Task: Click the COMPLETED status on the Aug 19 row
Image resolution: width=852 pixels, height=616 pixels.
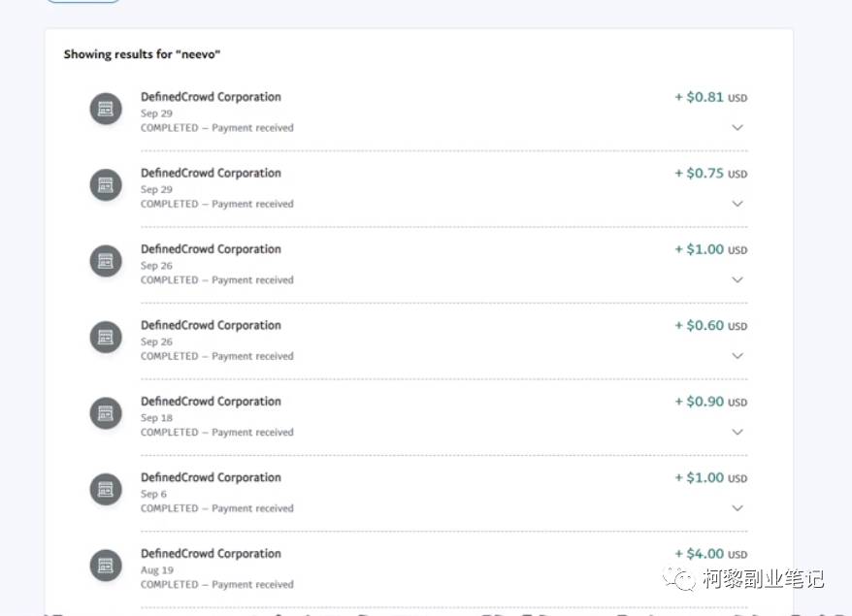Action: pyautogui.click(x=216, y=584)
